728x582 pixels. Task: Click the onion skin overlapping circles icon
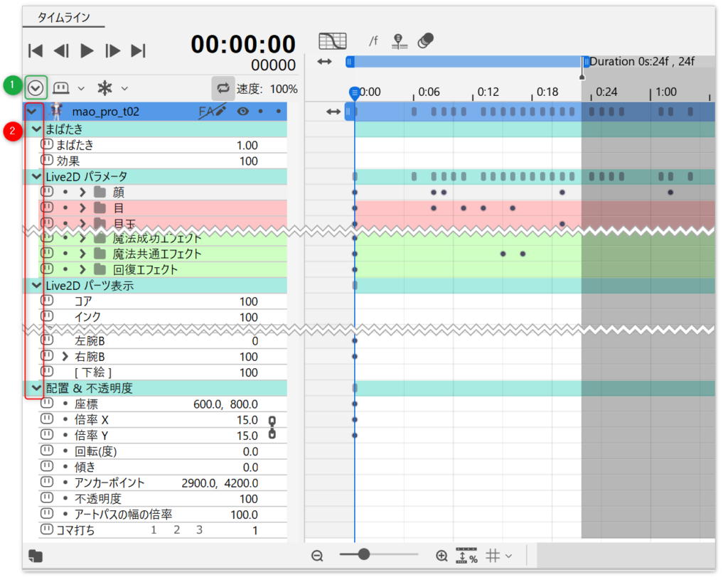tap(425, 41)
